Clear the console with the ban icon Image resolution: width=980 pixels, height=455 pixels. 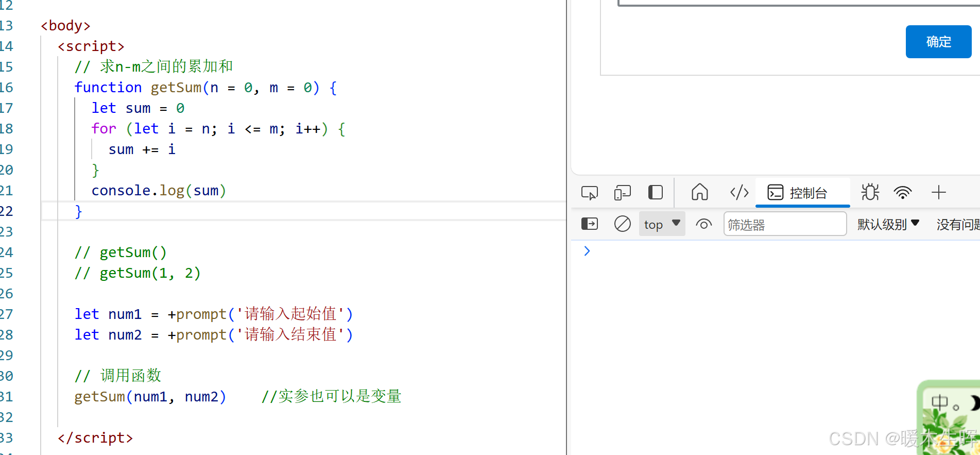(622, 224)
